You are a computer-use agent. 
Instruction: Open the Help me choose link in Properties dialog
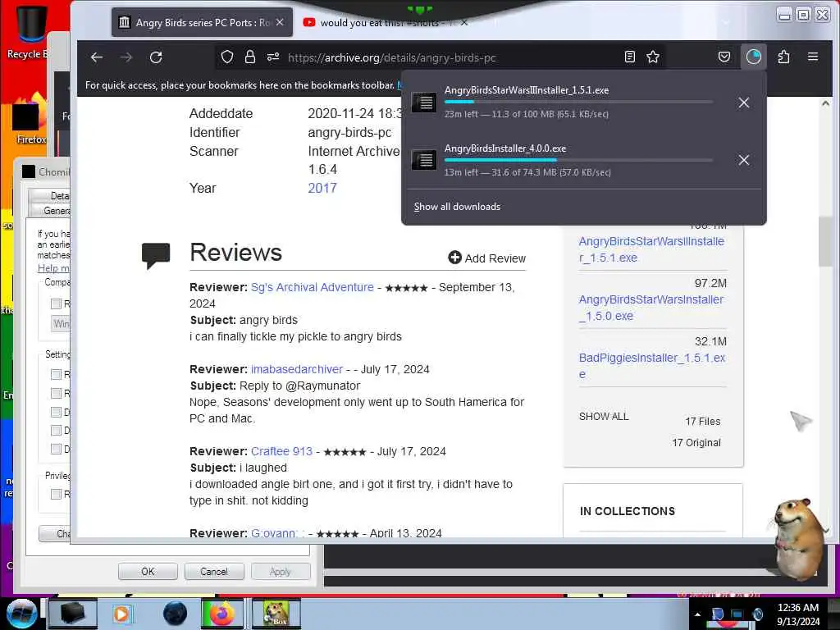pos(53,268)
